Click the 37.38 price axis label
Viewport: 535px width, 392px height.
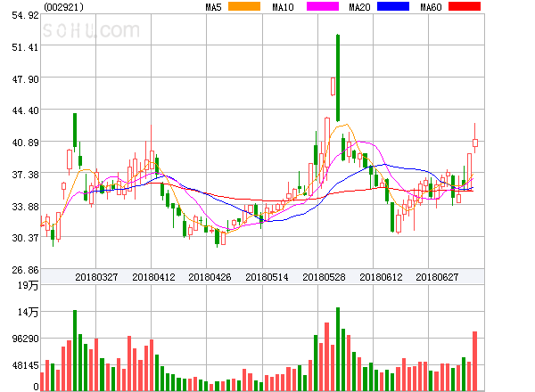pos(25,175)
